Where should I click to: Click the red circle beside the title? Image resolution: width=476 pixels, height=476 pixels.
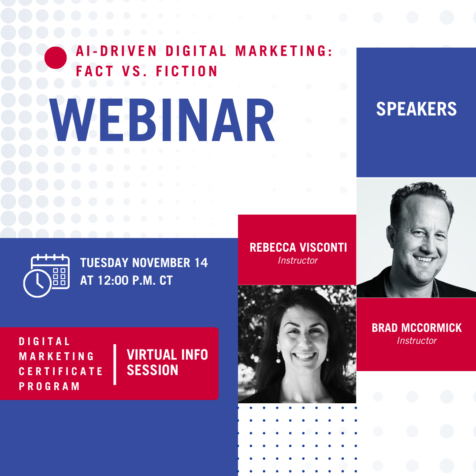click(x=56, y=58)
